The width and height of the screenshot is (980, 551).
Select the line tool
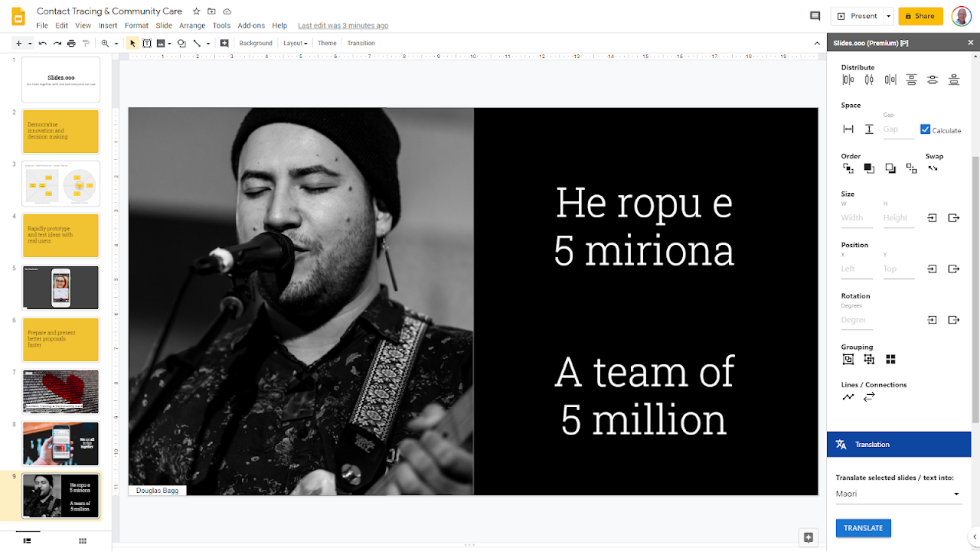[197, 44]
